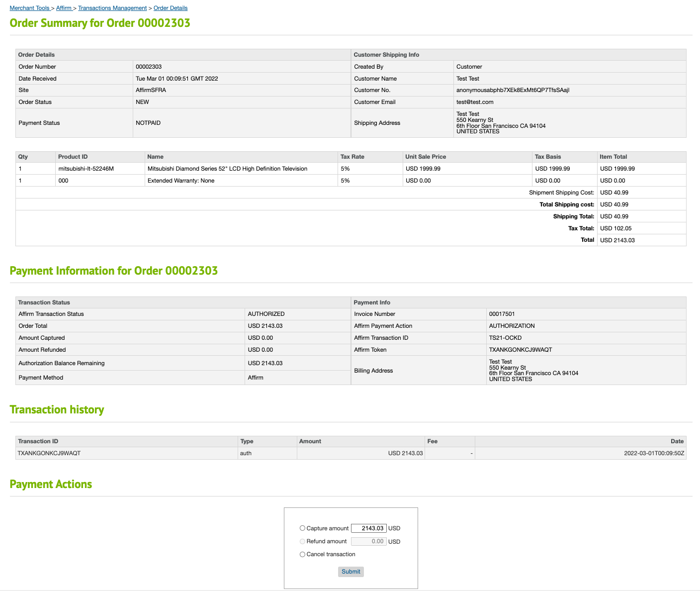Select order number value 00002303
700x591 pixels.
point(149,67)
